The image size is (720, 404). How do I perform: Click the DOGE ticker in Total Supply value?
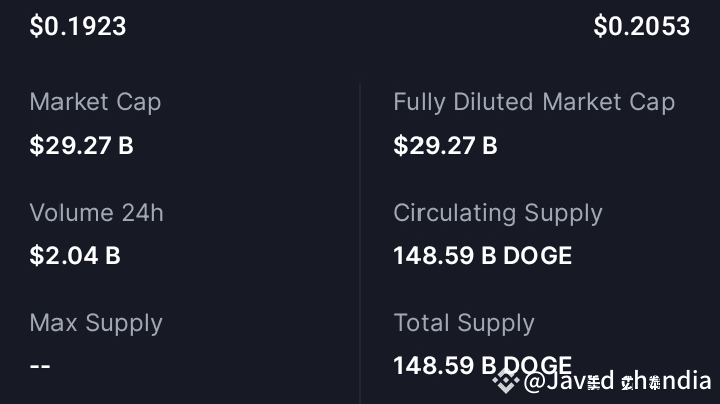point(537,364)
